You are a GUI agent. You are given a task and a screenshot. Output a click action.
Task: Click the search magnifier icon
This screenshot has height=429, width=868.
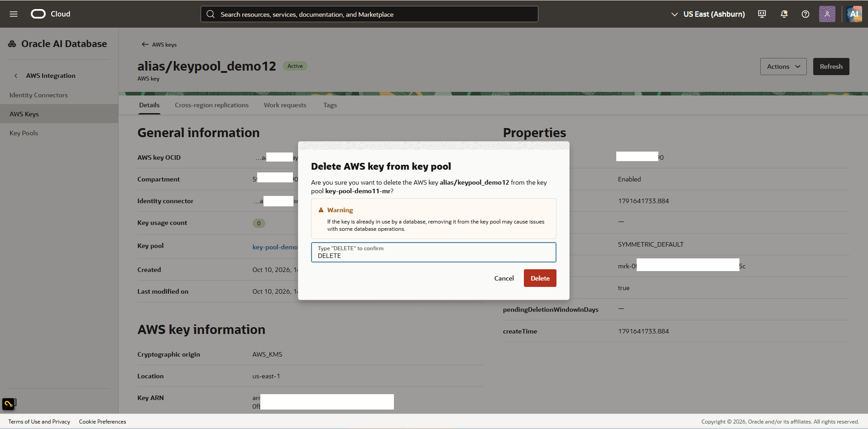(211, 14)
